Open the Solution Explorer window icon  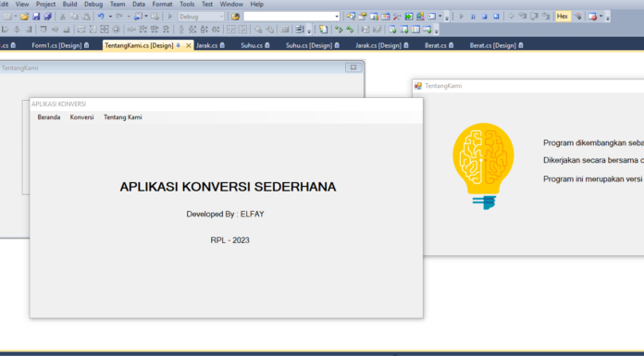tap(351, 17)
